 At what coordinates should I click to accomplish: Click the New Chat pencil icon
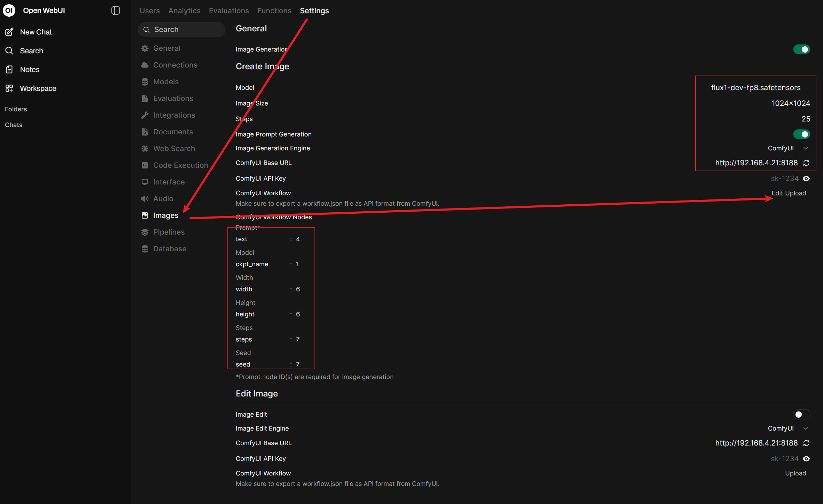point(9,32)
